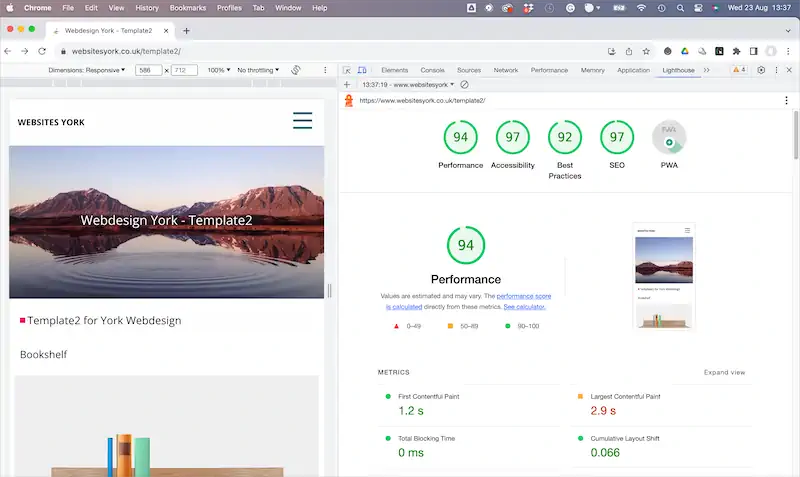Bookmark this page with the star icon
This screenshot has width=800, height=477.
(646, 51)
